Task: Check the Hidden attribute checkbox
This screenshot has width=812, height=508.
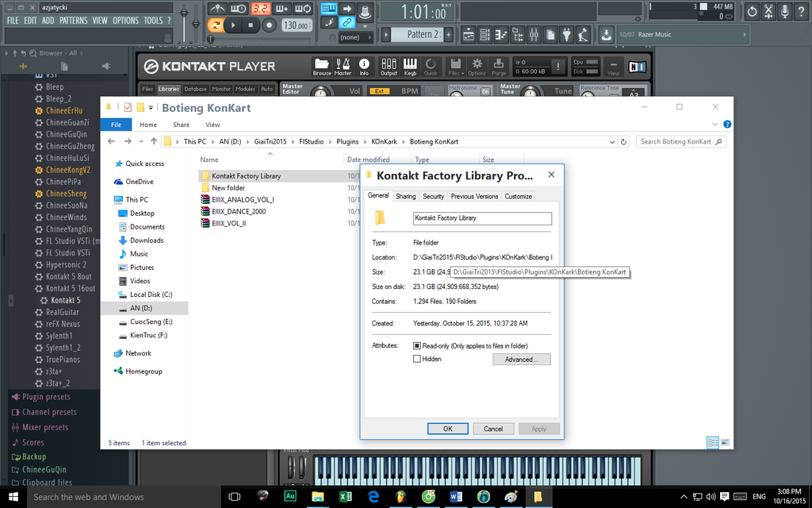Action: tap(416, 359)
